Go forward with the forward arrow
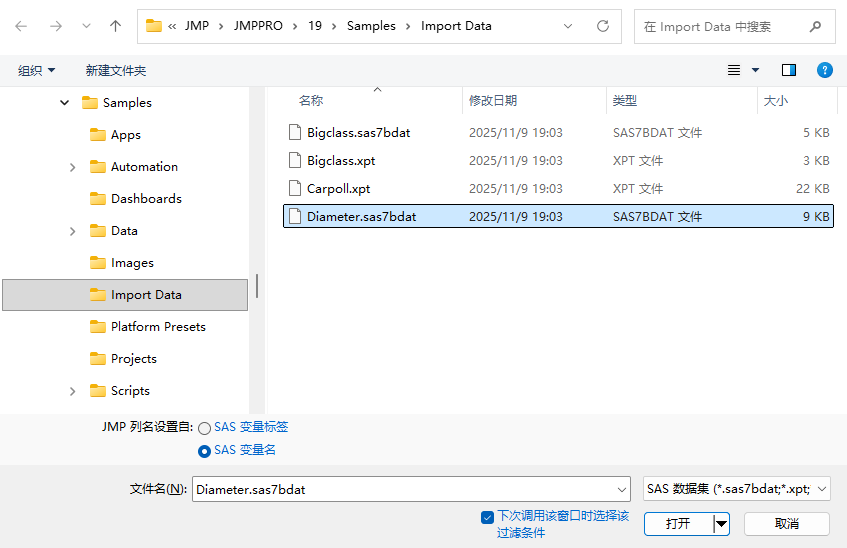847x548 pixels. [56, 26]
